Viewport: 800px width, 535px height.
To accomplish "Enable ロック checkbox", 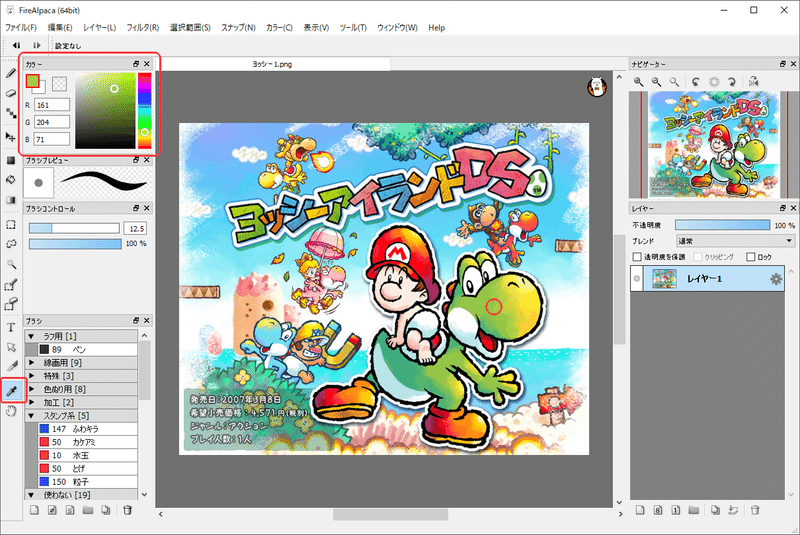I will [751, 257].
